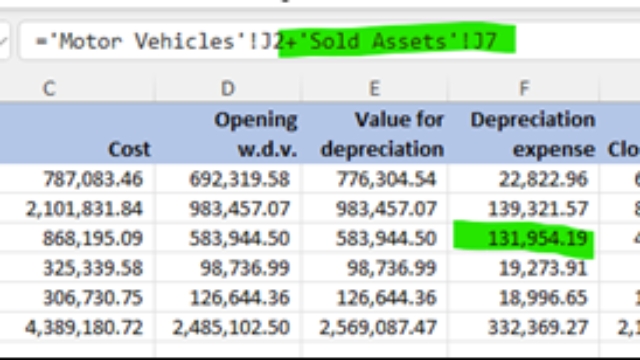Select opening w.d.v. cell 98,736.99
Screen dimensions: 640x360
tap(228, 268)
